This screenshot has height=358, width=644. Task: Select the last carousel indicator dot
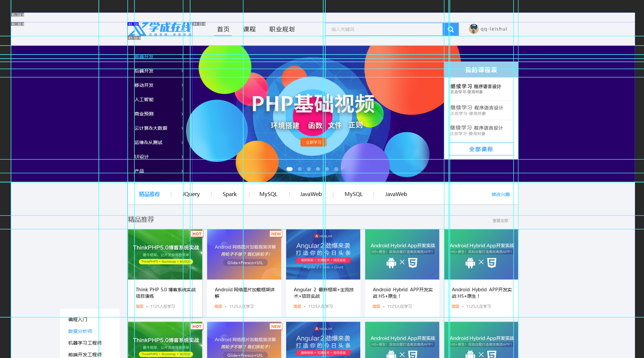pyautogui.click(x=336, y=169)
